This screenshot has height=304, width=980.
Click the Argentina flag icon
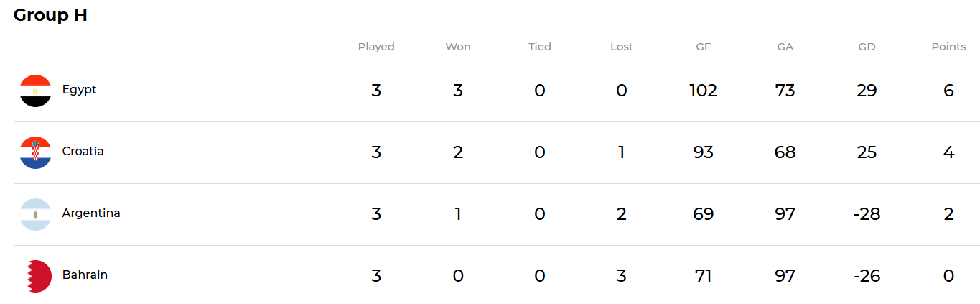[36, 214]
